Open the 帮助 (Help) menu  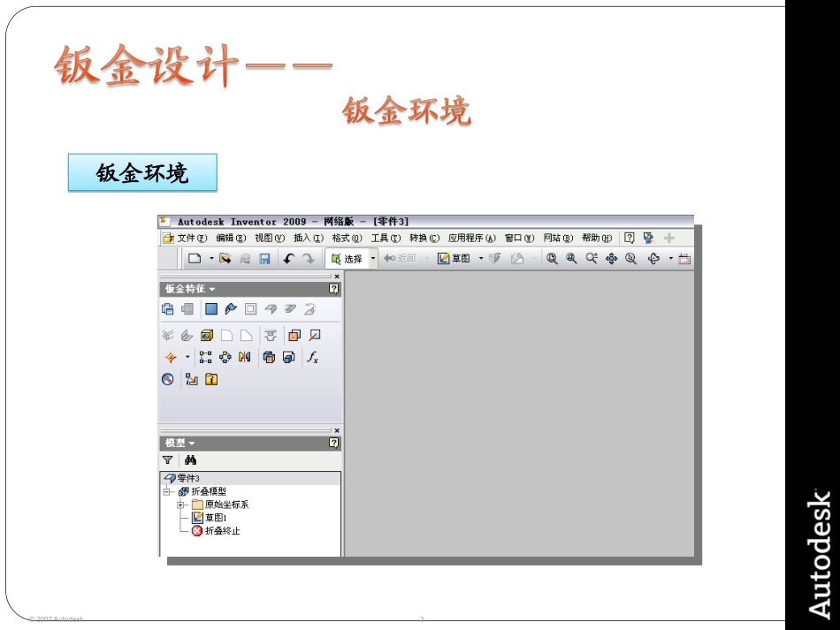coord(597,238)
